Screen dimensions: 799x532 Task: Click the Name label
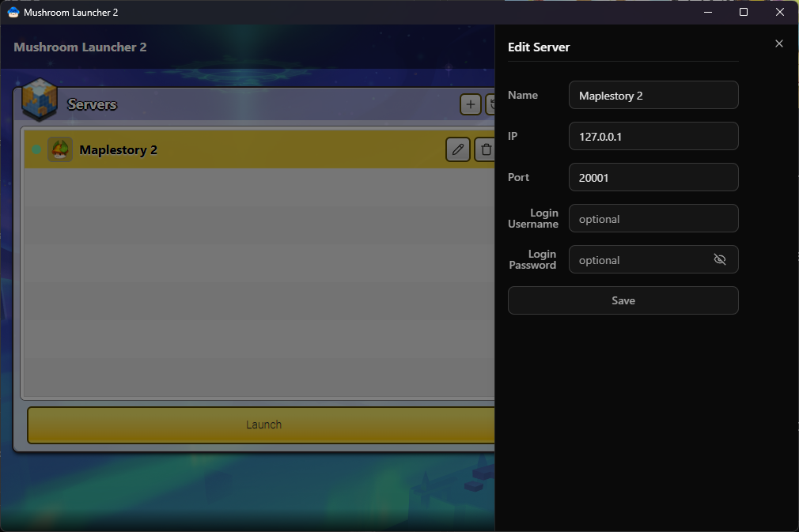coord(523,95)
